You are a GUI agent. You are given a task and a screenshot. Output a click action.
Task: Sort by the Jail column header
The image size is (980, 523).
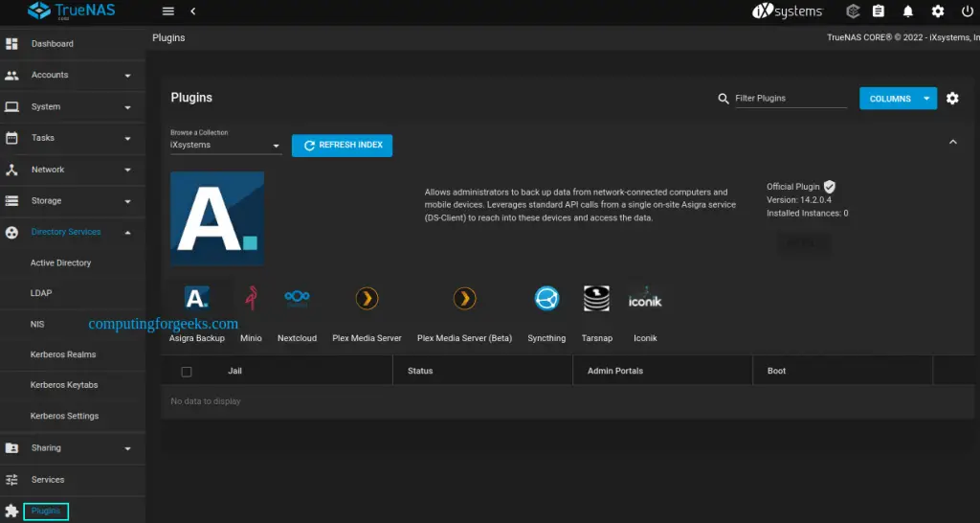[x=235, y=371]
